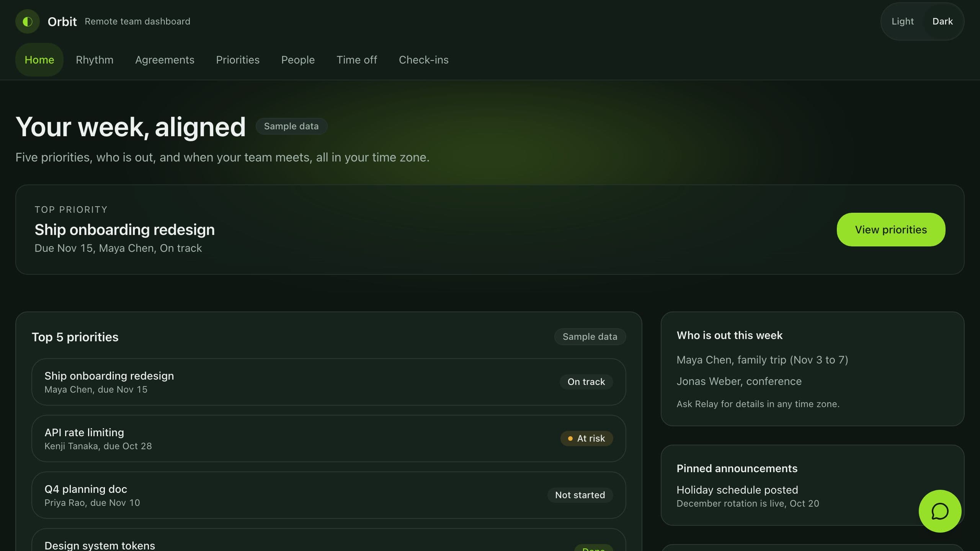980x551 pixels.
Task: Click the Top priority title Ship onboarding redesign
Action: (124, 230)
